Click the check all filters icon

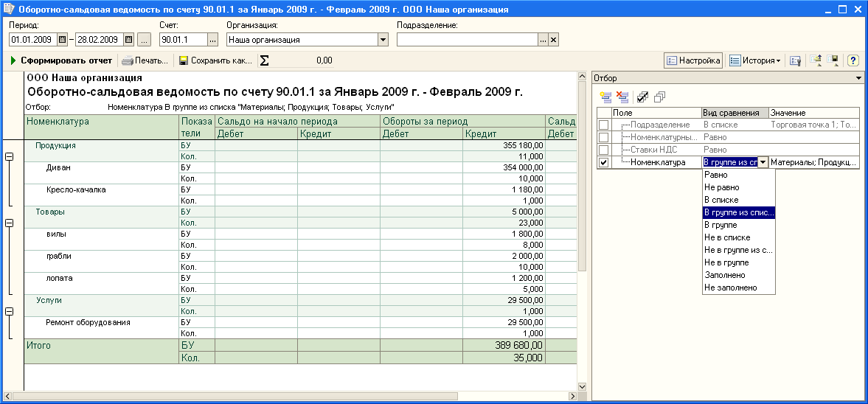[643, 97]
